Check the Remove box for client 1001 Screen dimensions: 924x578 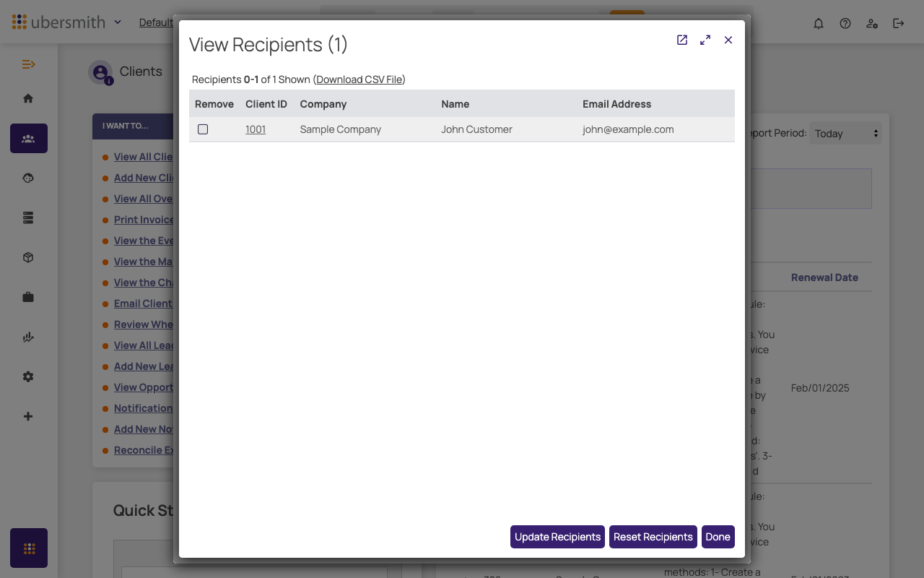pos(203,129)
